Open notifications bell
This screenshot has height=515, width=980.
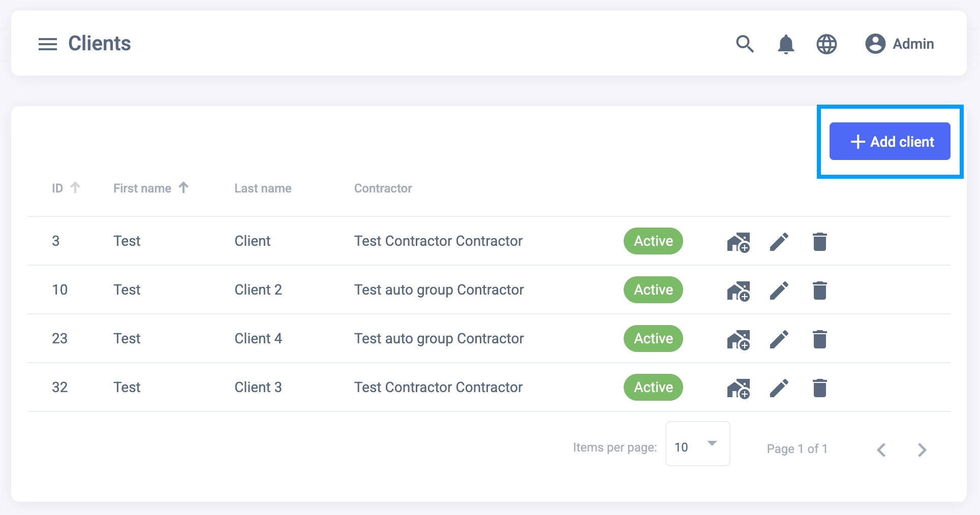(786, 44)
